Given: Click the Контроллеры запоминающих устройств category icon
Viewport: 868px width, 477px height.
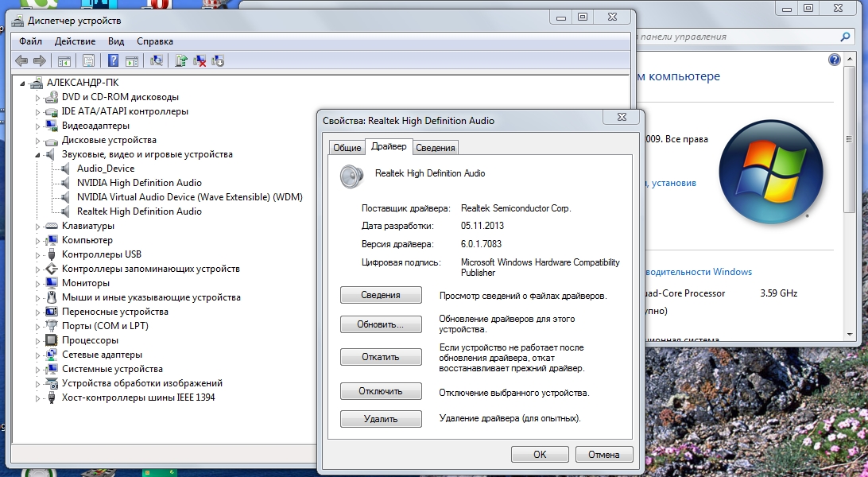Looking at the screenshot, I should tap(51, 269).
